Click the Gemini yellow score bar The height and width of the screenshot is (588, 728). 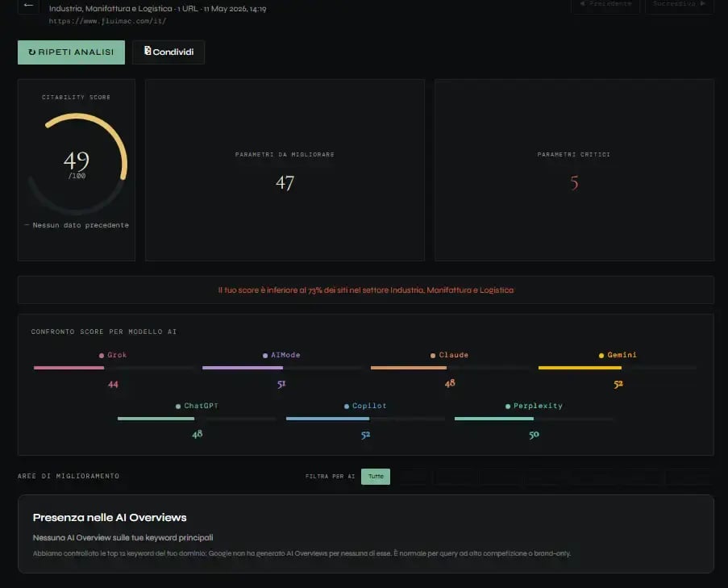580,368
